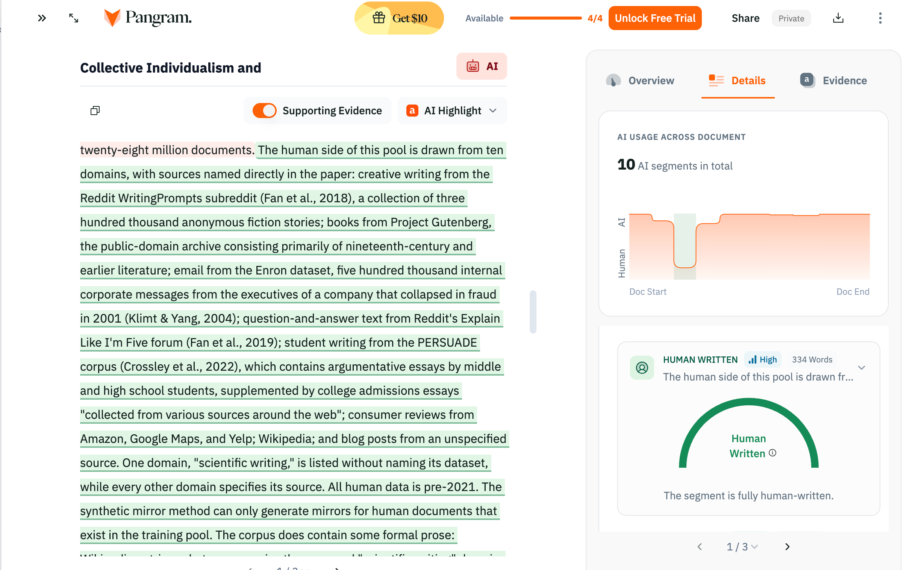Image resolution: width=924 pixels, height=570 pixels.
Task: Click the info icon beside Human Written
Action: pos(772,453)
